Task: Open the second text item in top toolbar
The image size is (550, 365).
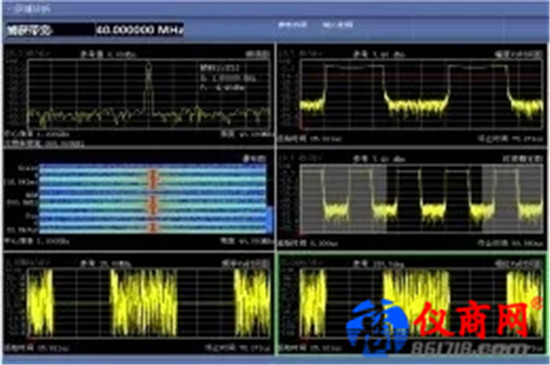Action: click(337, 25)
